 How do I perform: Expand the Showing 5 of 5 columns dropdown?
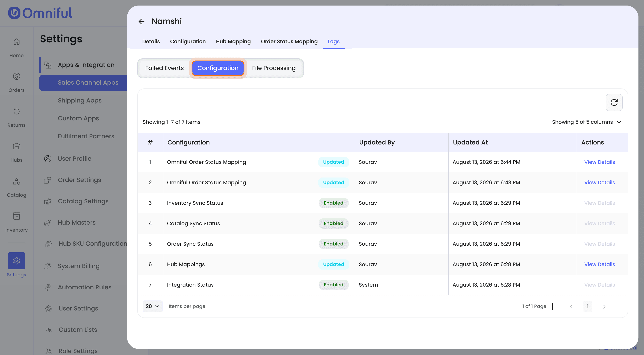point(586,122)
